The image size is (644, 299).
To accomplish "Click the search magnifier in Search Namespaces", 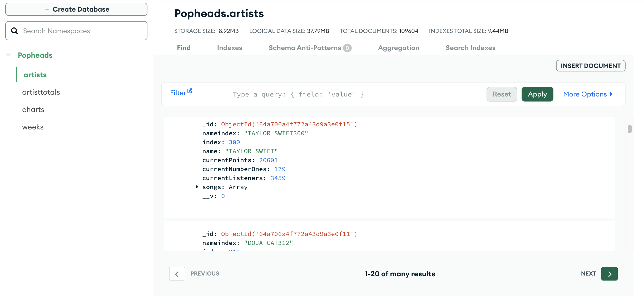I will coord(15,31).
